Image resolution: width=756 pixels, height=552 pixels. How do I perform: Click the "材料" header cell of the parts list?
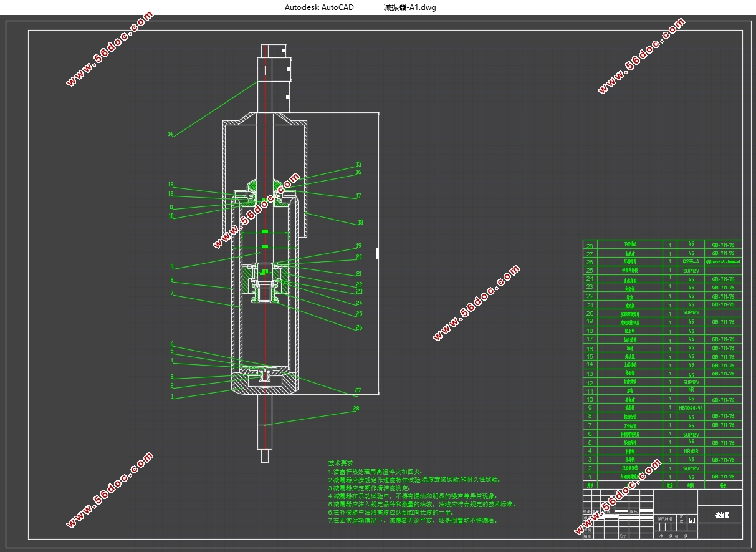pyautogui.click(x=691, y=485)
